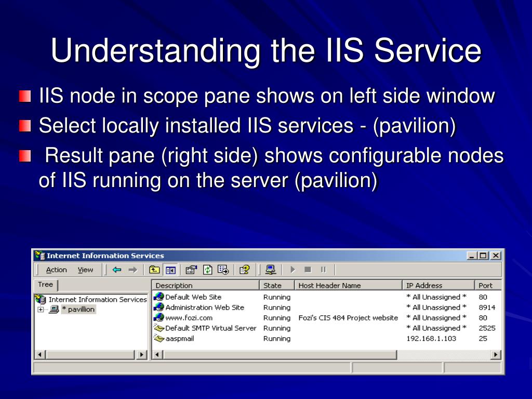Sort by State column header

pos(277,285)
